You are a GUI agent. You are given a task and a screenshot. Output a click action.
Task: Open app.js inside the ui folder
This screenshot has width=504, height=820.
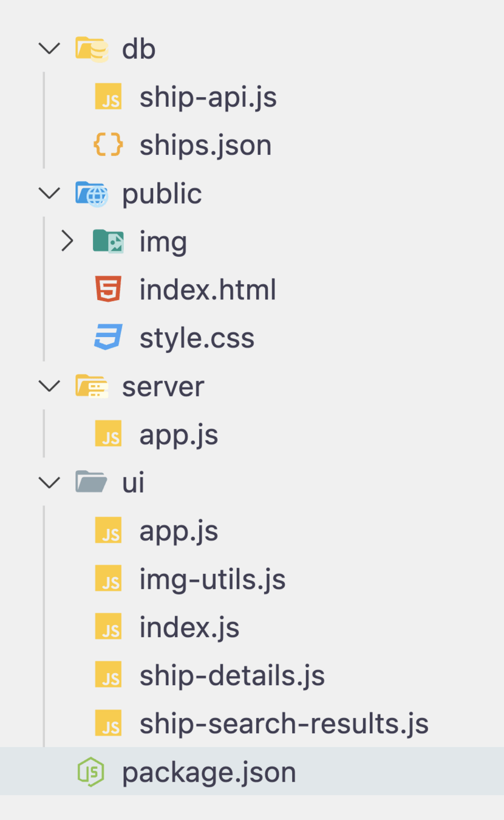coord(179,531)
